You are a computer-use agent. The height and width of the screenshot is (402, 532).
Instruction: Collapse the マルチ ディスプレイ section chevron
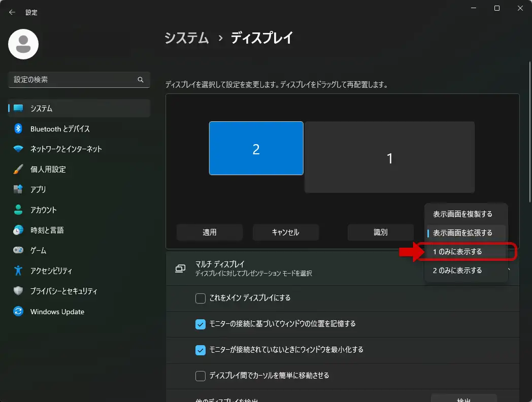510,268
